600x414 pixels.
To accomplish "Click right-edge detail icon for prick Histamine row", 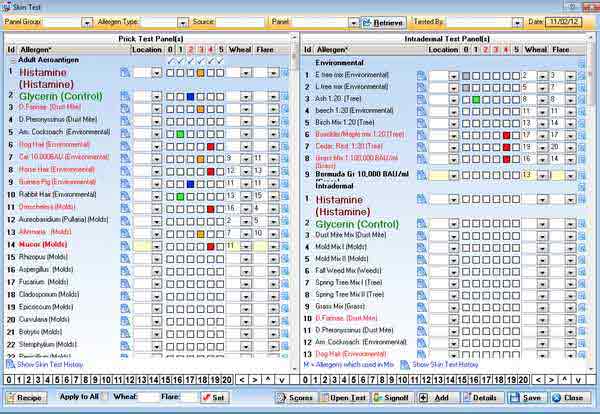I will [x=285, y=73].
